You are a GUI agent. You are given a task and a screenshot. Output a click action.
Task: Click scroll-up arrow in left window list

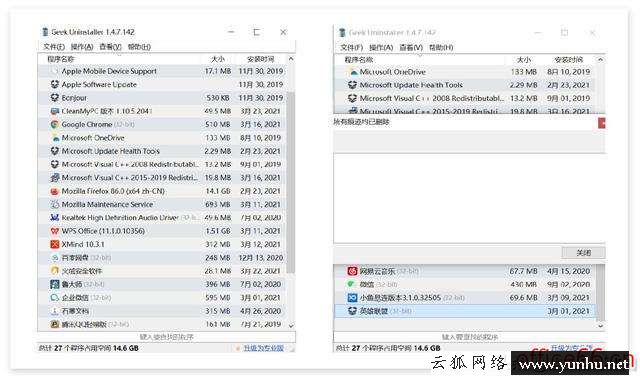click(x=291, y=59)
